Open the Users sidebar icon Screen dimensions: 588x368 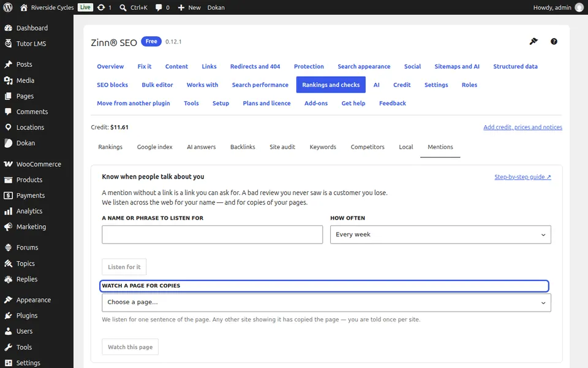point(8,331)
